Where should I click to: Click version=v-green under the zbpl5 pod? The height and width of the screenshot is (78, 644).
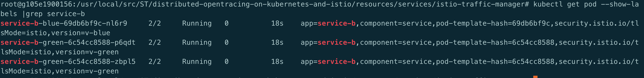pos(87,71)
